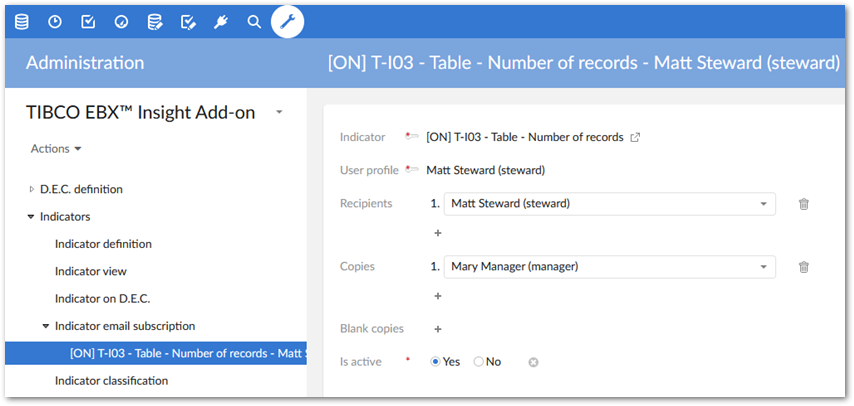854x406 pixels.
Task: Open the TIBCO EBX Insight Add-on selector arrow
Action: click(280, 112)
